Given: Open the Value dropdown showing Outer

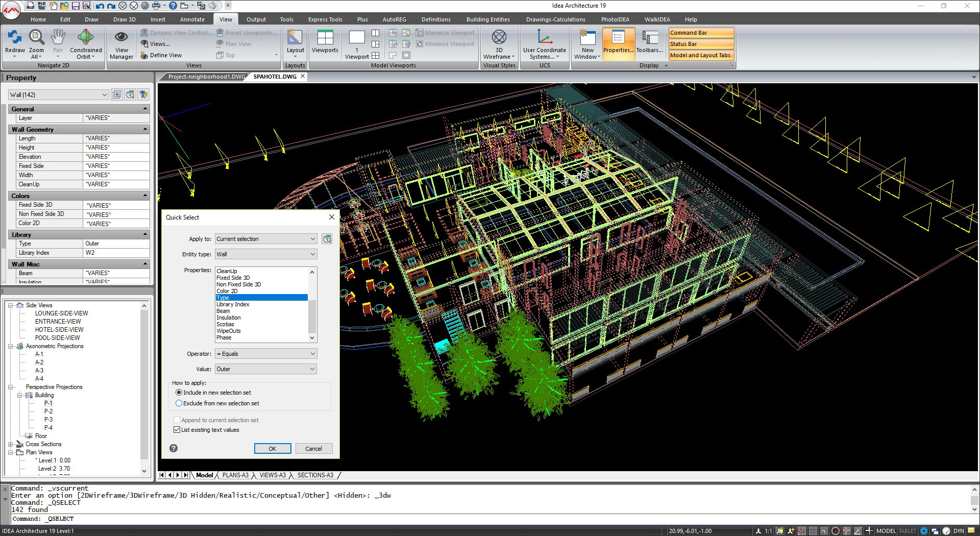Looking at the screenshot, I should [265, 369].
